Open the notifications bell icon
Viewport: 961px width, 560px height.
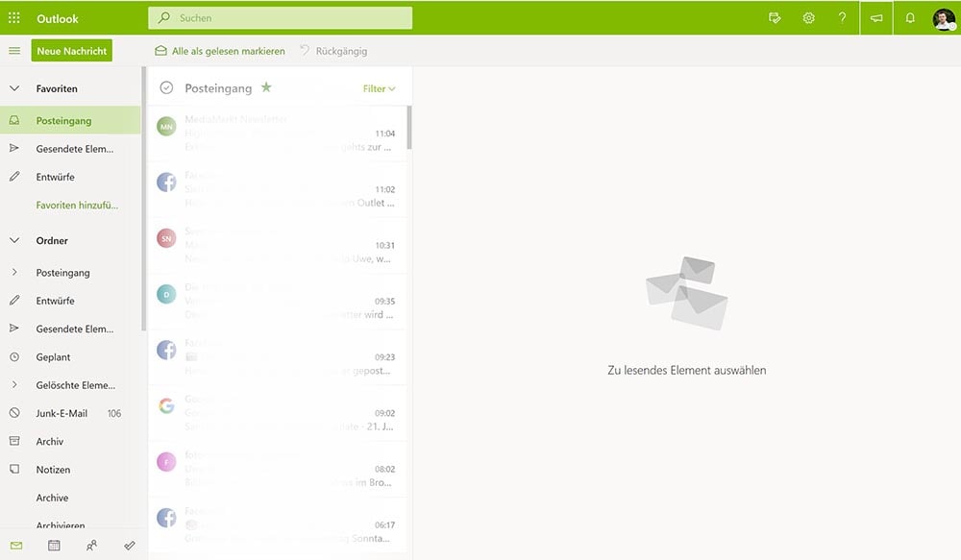click(910, 18)
